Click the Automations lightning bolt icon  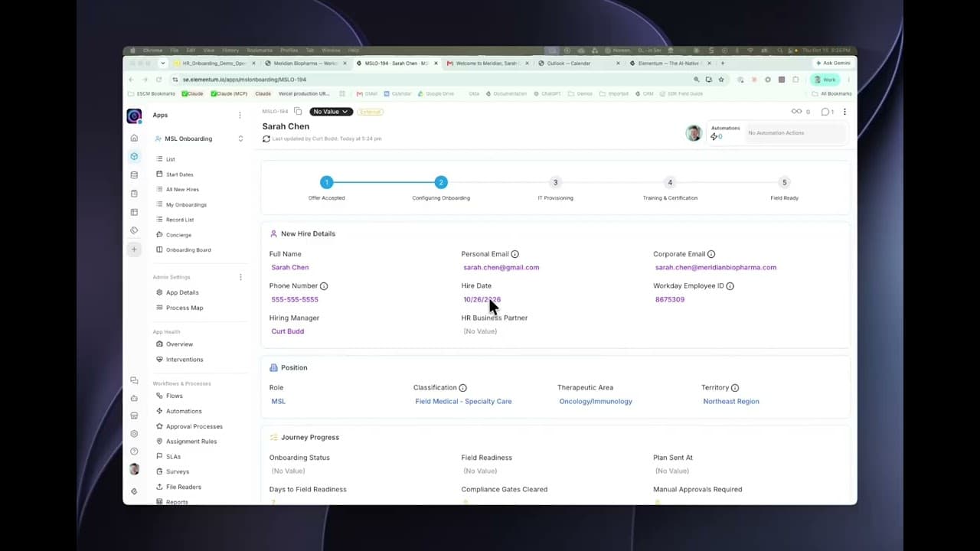(x=714, y=137)
